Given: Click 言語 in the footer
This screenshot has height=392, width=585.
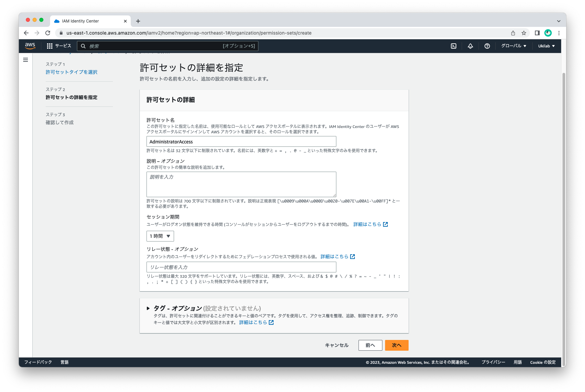Looking at the screenshot, I should point(65,362).
